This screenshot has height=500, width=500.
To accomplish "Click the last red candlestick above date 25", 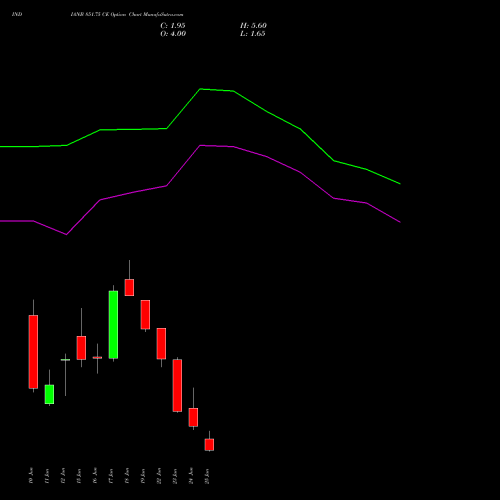I will pyautogui.click(x=209, y=445).
